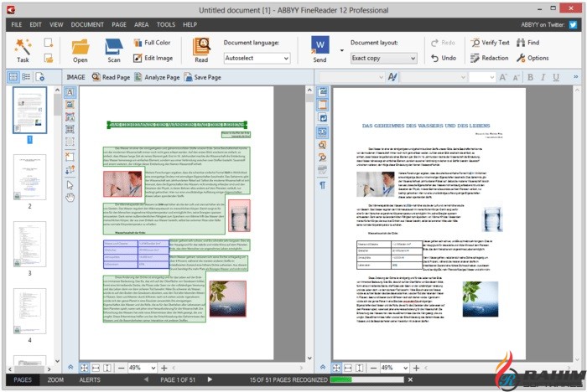Viewport: 587px width, 392px height.
Task: Open the Document language dropdown
Action: point(257,59)
